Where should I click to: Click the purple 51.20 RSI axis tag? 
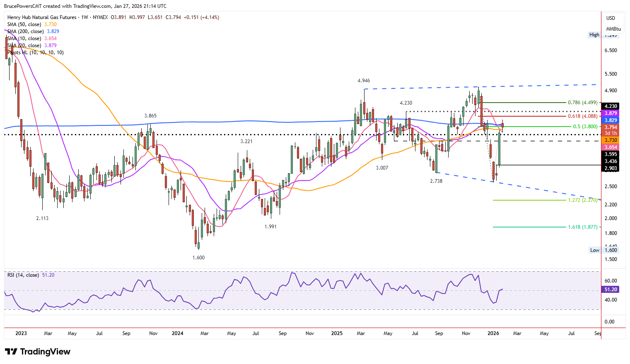(x=611, y=290)
